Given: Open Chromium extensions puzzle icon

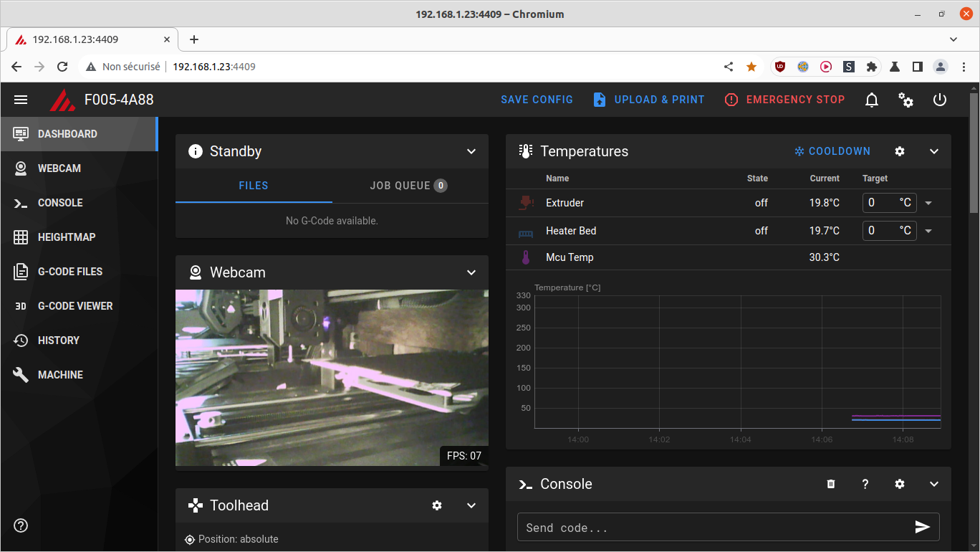Looking at the screenshot, I should [872, 67].
